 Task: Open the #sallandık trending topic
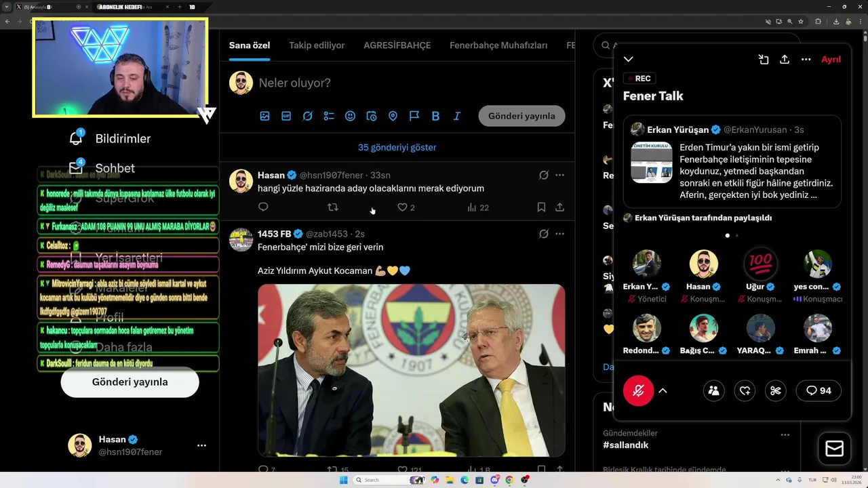626,445
